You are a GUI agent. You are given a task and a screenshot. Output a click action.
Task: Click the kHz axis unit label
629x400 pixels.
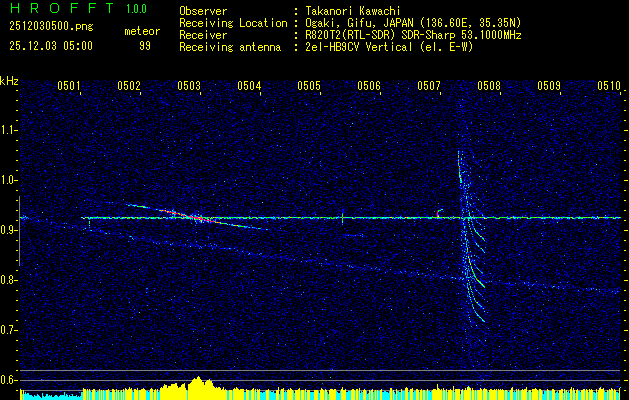pyautogui.click(x=9, y=81)
